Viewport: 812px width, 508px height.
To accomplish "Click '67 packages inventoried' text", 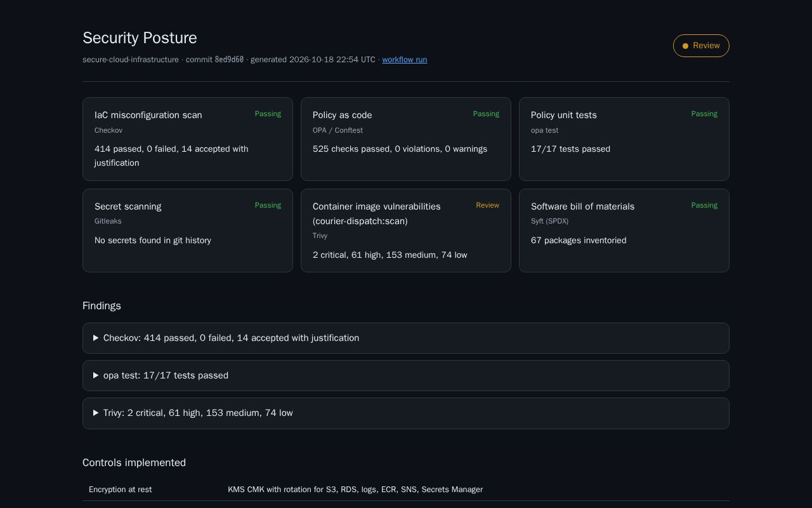I will tap(579, 241).
